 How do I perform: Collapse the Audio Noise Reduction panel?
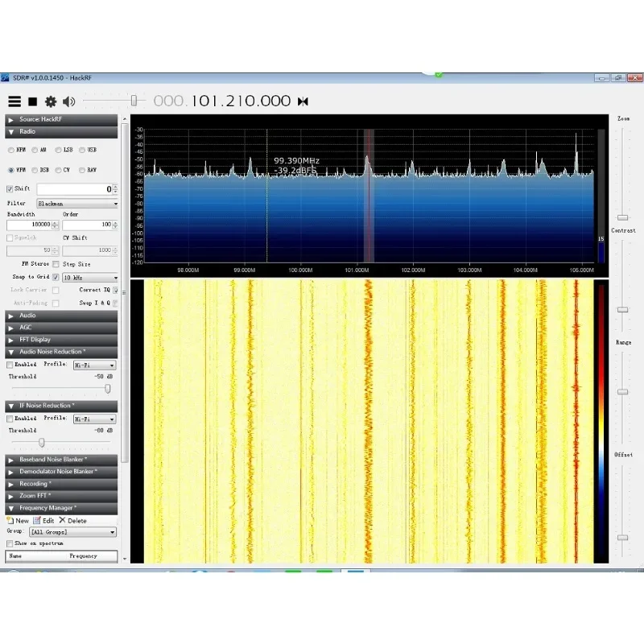coord(61,352)
